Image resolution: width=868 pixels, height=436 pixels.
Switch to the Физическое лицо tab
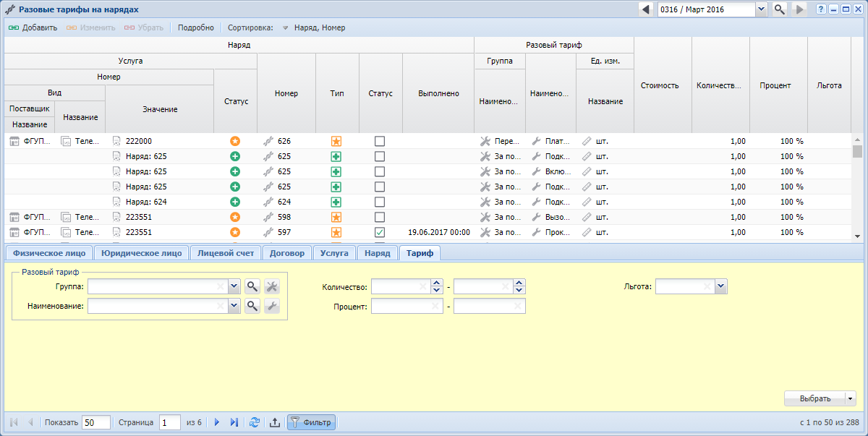[x=49, y=253]
